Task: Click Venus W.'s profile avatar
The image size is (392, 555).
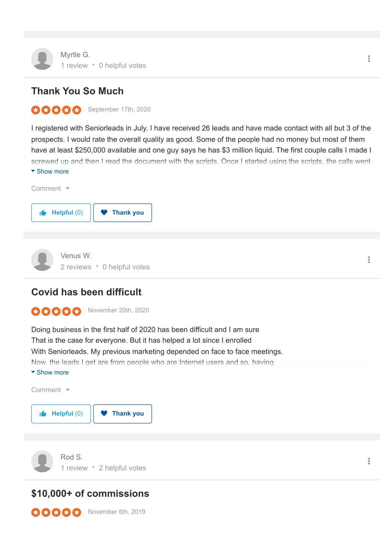Action: tap(42, 260)
